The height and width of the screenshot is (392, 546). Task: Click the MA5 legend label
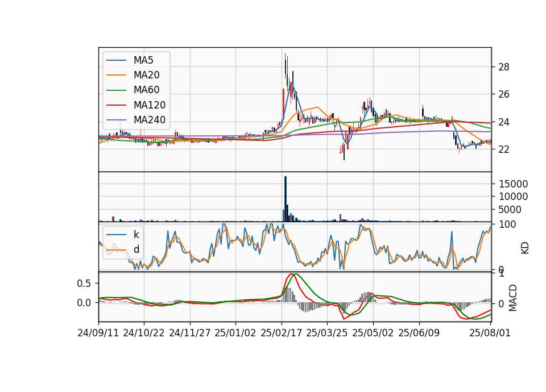pos(143,60)
